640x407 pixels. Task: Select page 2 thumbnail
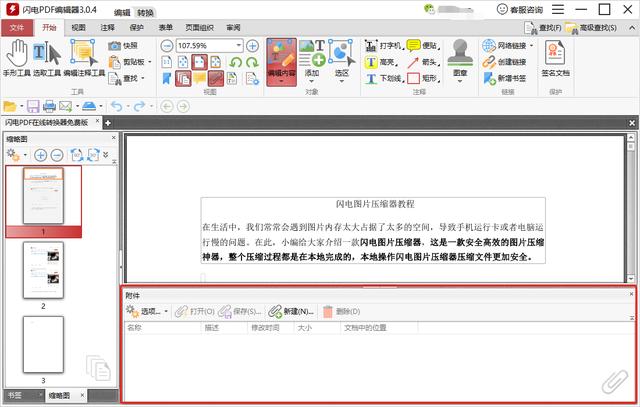43,270
